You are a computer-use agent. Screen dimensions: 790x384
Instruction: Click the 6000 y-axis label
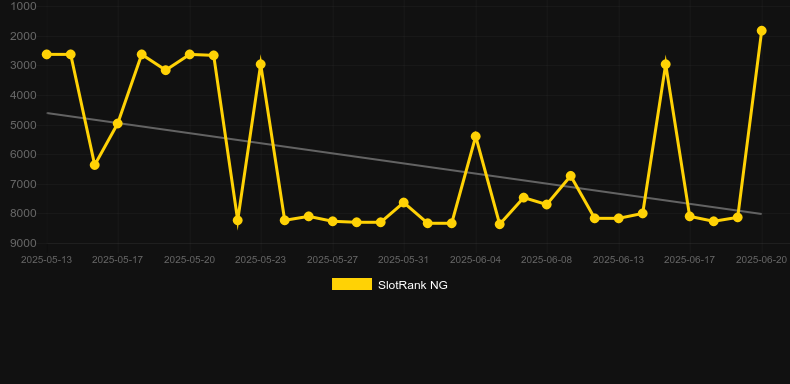(24, 155)
